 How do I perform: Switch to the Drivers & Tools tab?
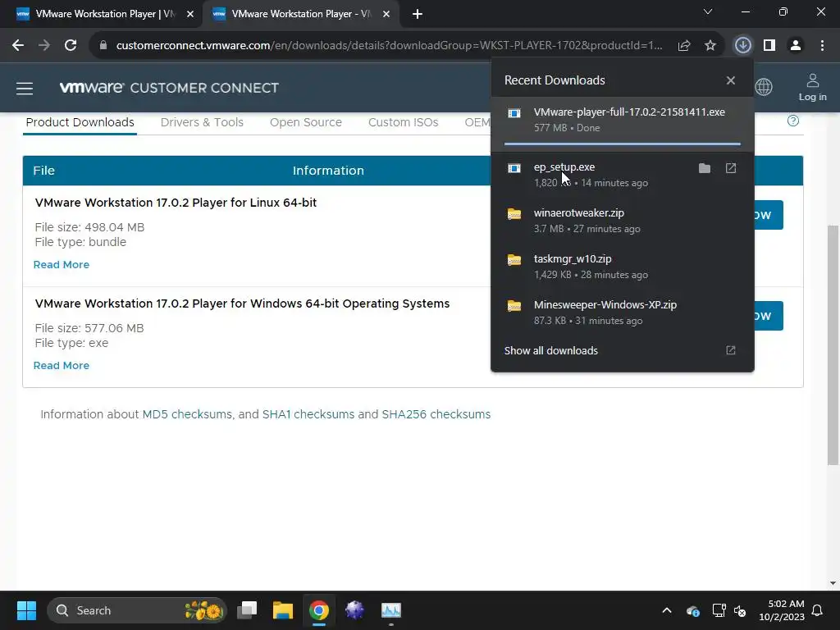202,122
